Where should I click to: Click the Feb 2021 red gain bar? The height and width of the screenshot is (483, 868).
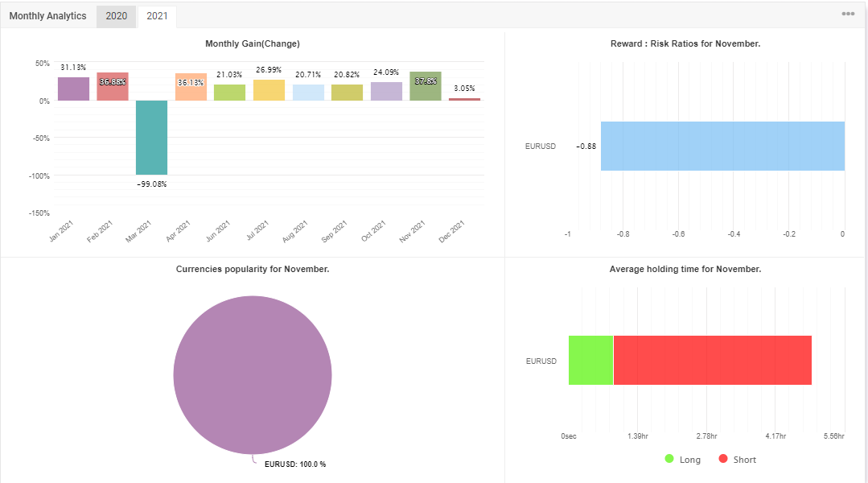(x=113, y=86)
